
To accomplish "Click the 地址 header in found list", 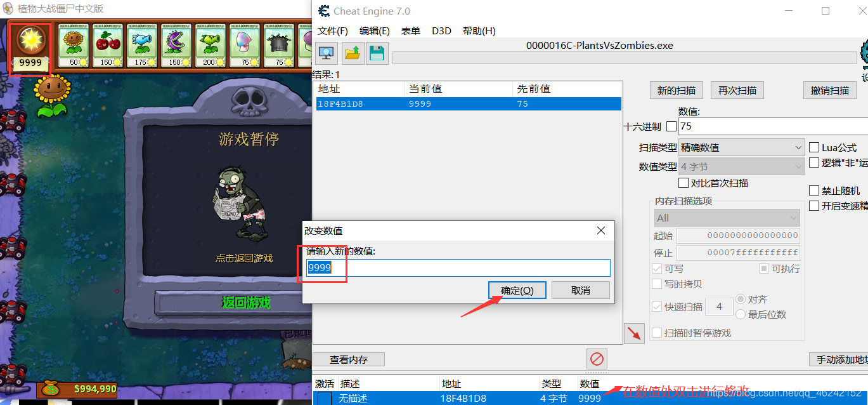I will click(x=360, y=89).
